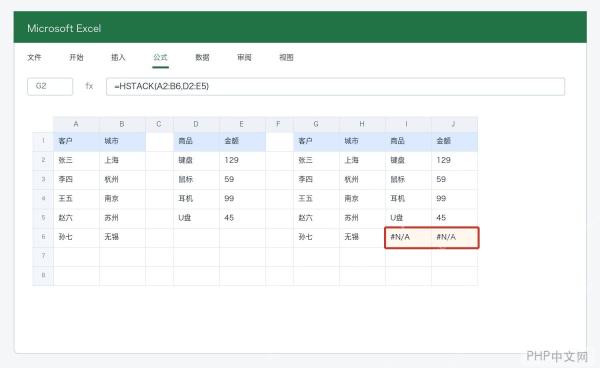Click the formula bar with HSTACK formula

pos(335,86)
